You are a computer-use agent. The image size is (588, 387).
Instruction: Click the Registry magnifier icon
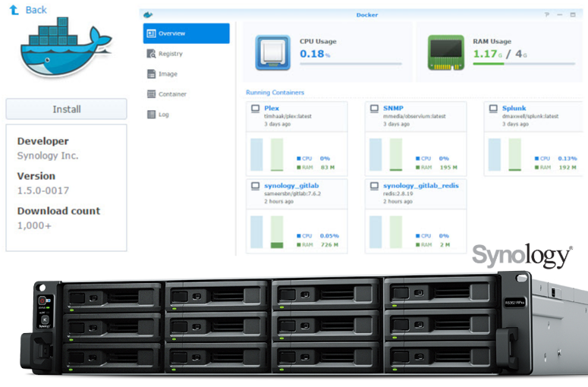(151, 54)
